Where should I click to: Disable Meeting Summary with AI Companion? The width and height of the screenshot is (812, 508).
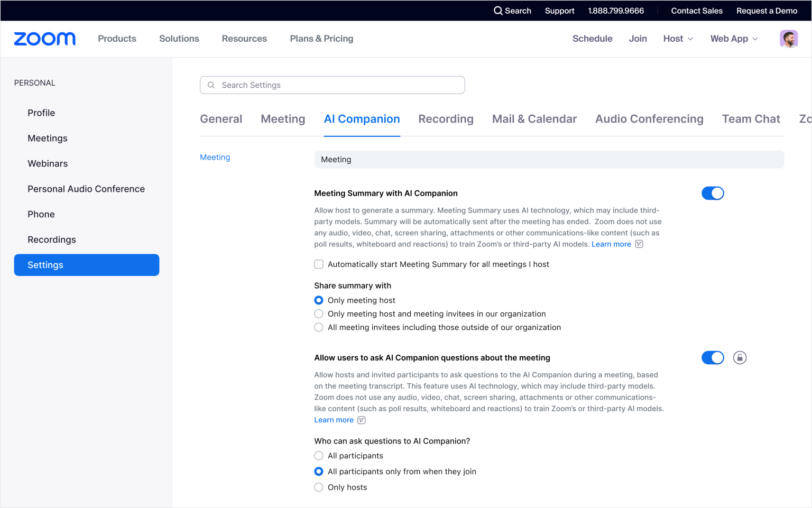tap(713, 193)
